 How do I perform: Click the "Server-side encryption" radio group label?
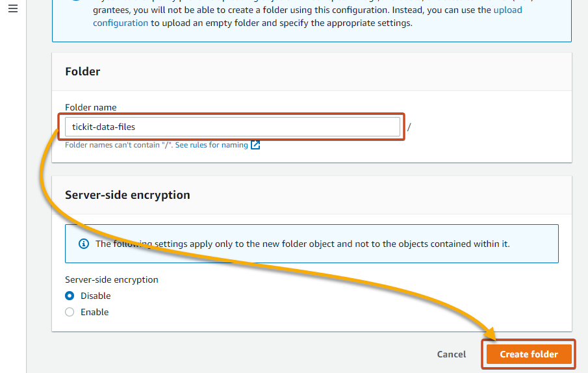coord(111,279)
